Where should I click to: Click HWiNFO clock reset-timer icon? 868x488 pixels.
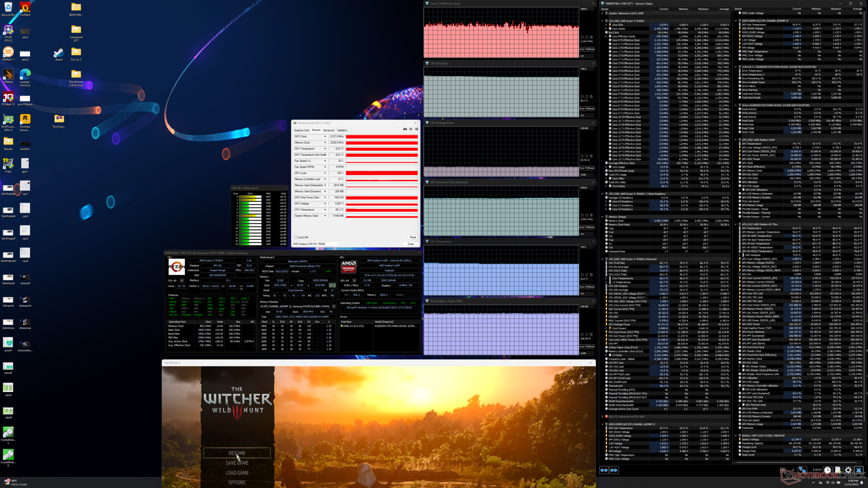point(827,470)
